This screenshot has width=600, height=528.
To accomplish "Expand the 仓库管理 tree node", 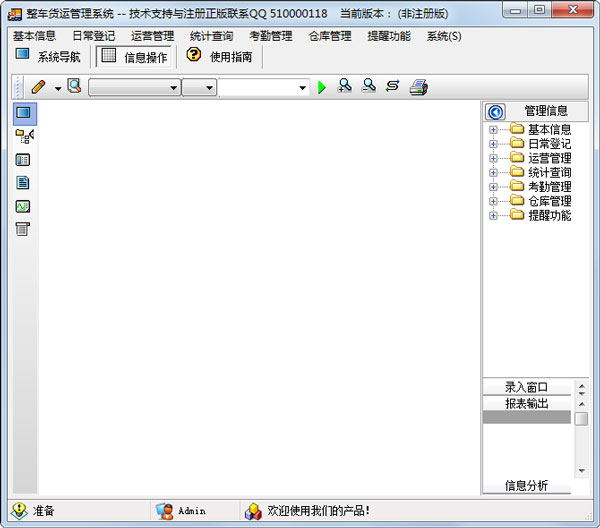I will tap(493, 201).
